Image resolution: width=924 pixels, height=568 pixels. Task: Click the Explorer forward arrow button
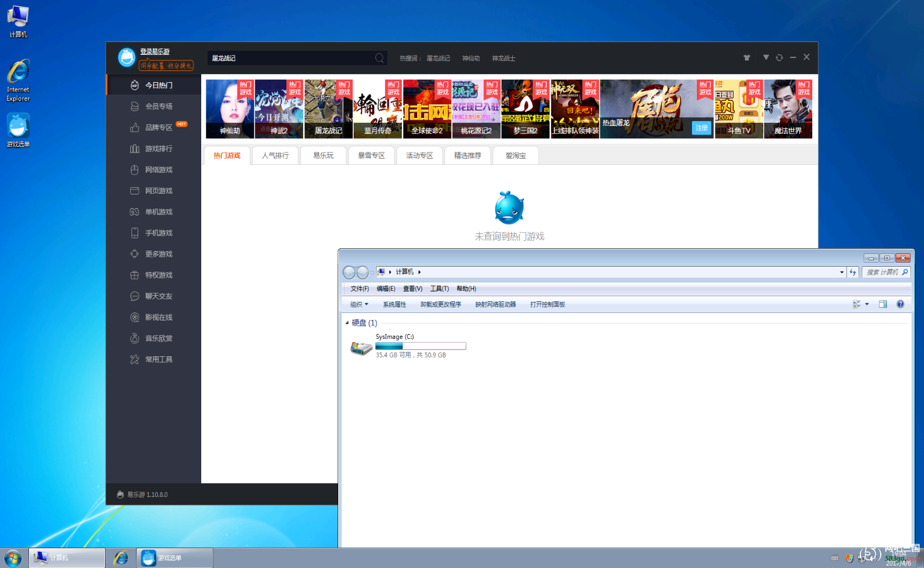[x=363, y=272]
